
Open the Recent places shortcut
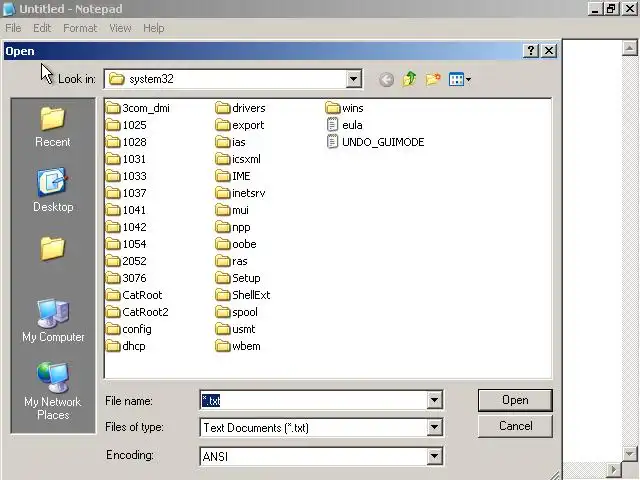pyautogui.click(x=53, y=127)
